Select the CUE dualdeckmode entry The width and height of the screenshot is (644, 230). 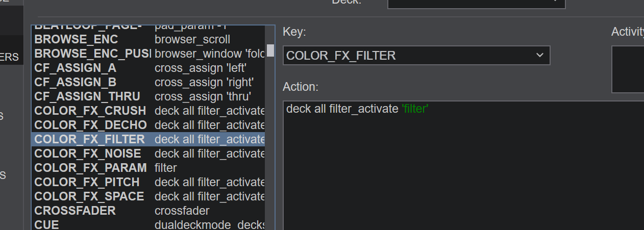[148, 224]
